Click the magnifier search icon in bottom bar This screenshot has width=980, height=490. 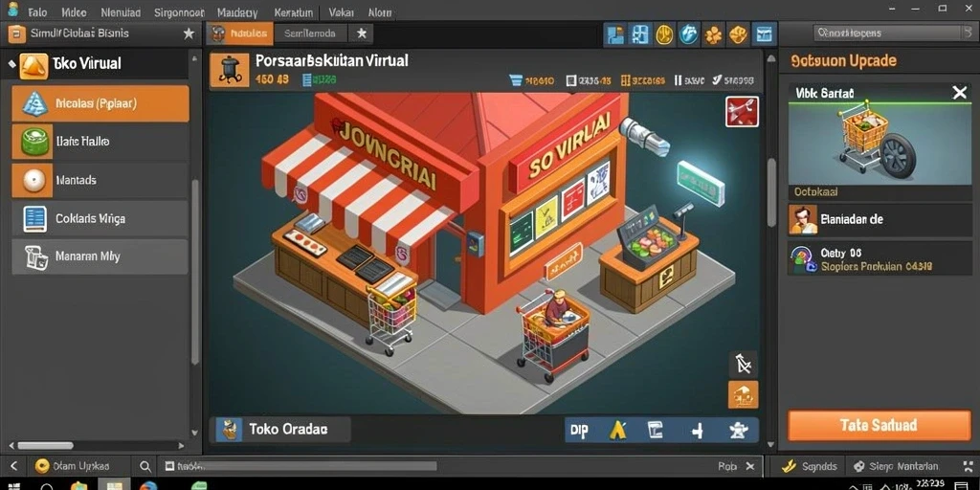pos(145,466)
